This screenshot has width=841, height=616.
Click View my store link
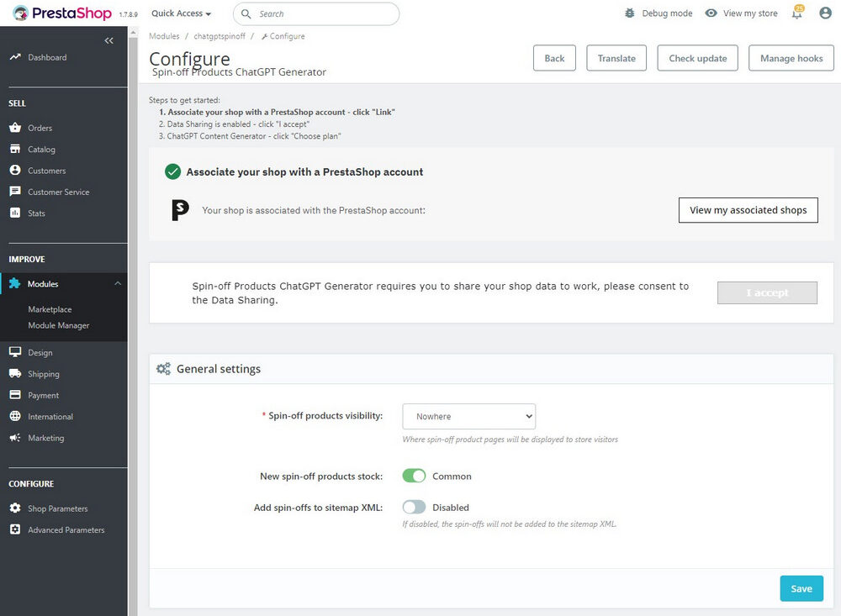coord(750,13)
